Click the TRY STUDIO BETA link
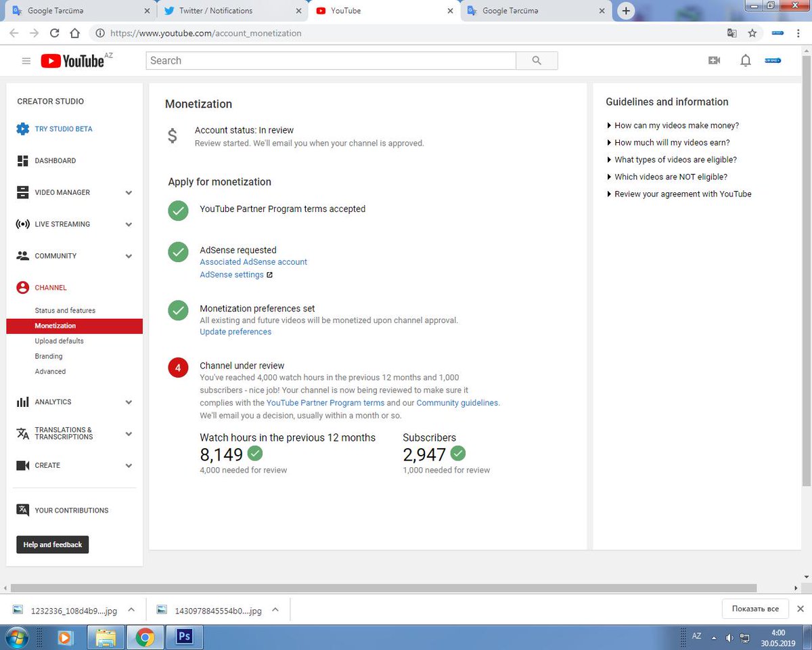812x650 pixels. 64,129
